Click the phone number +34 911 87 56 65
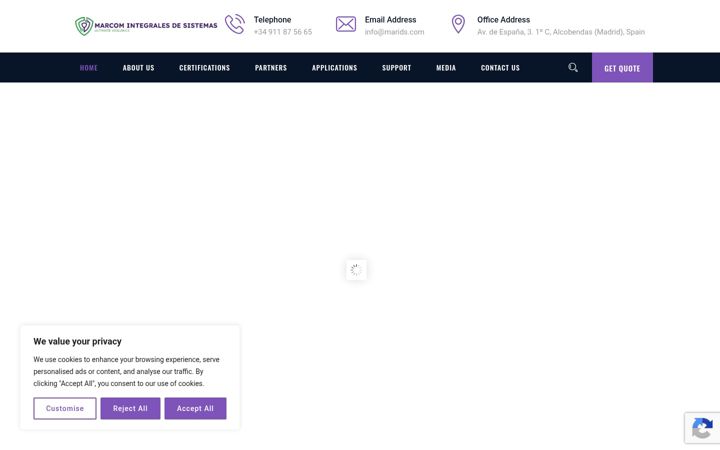This screenshot has width=720, height=450. point(283,32)
